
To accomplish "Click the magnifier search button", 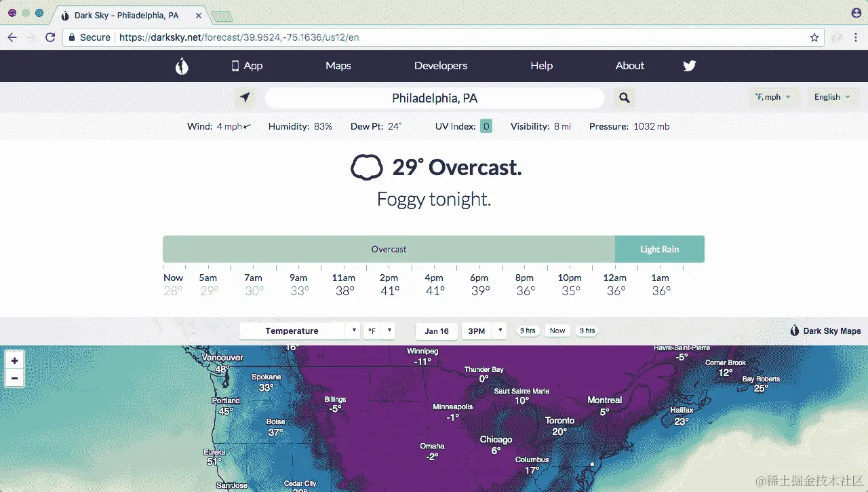I will (625, 98).
